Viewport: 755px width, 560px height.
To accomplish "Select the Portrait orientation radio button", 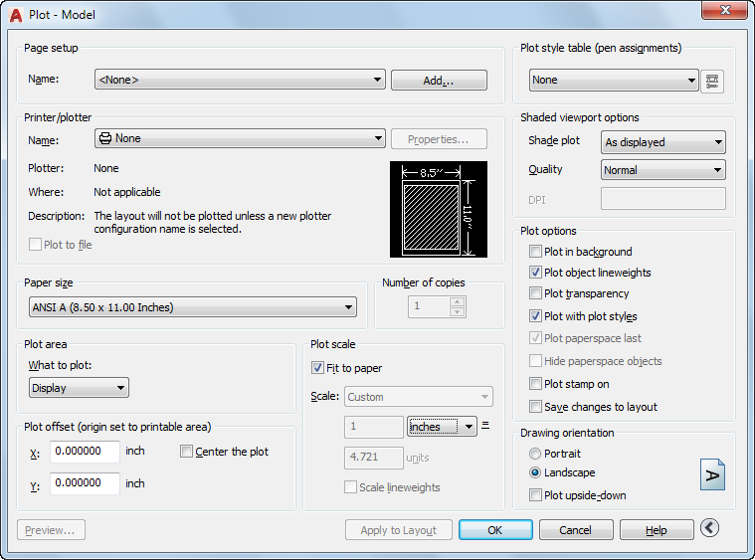I will coord(536,454).
